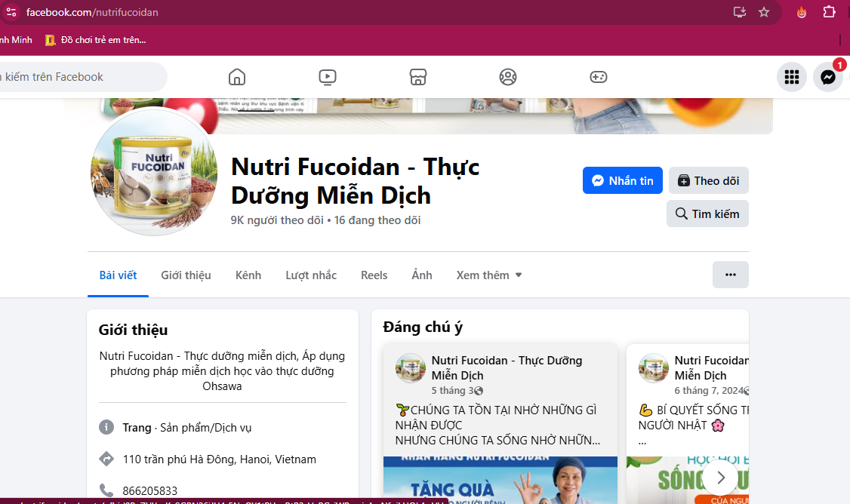
Task: Open the Video tab icon
Action: click(x=328, y=77)
